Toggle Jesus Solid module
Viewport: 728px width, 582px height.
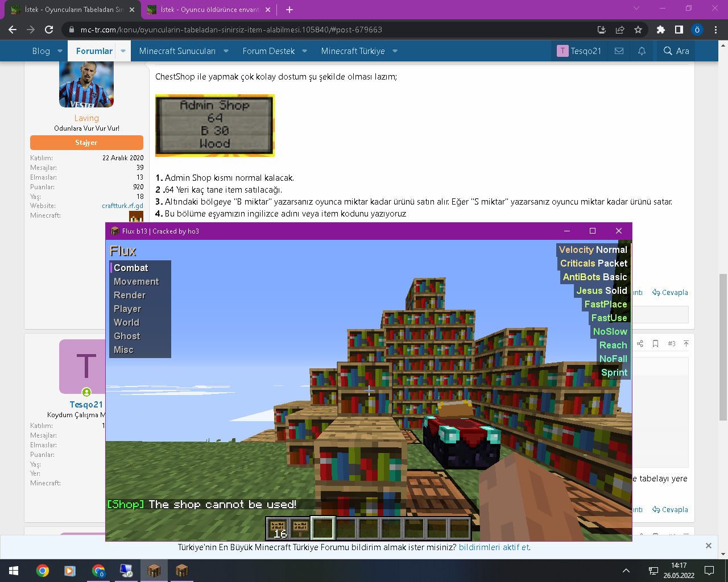[601, 290]
